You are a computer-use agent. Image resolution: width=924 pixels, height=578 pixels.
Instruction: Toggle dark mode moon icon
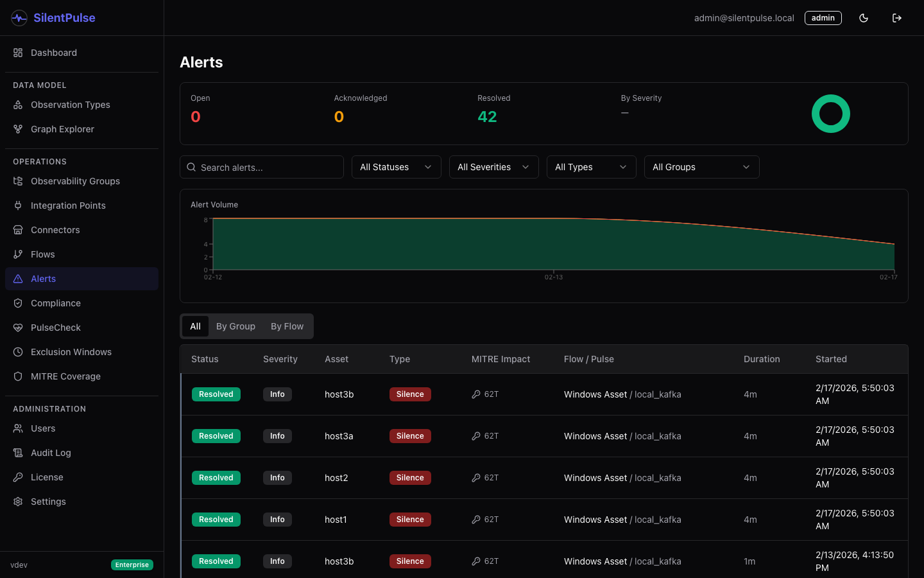tap(864, 18)
